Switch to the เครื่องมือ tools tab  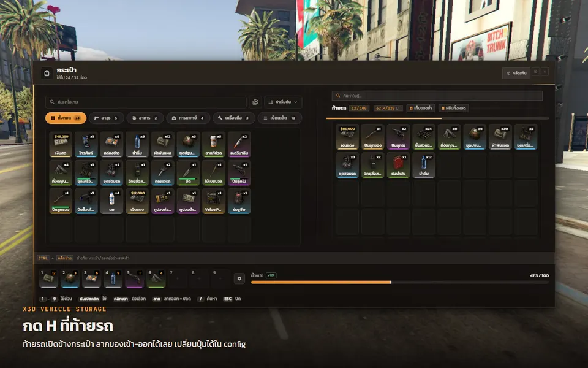234,118
